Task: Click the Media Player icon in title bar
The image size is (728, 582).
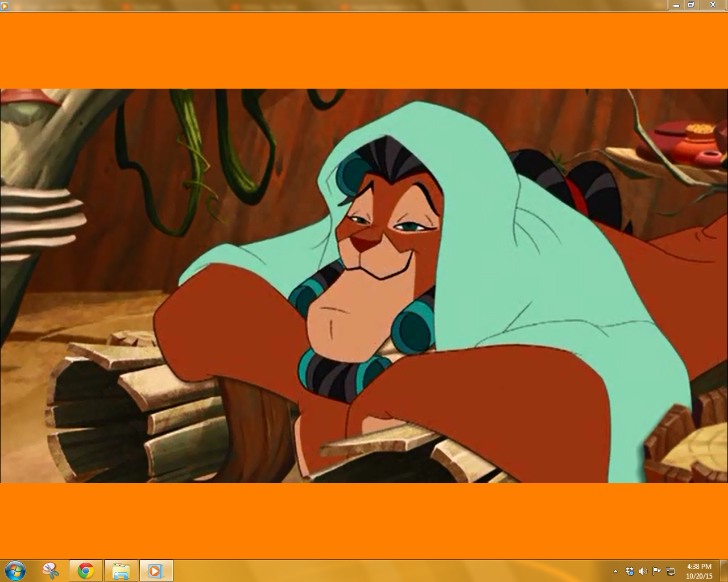Action: click(x=5, y=6)
